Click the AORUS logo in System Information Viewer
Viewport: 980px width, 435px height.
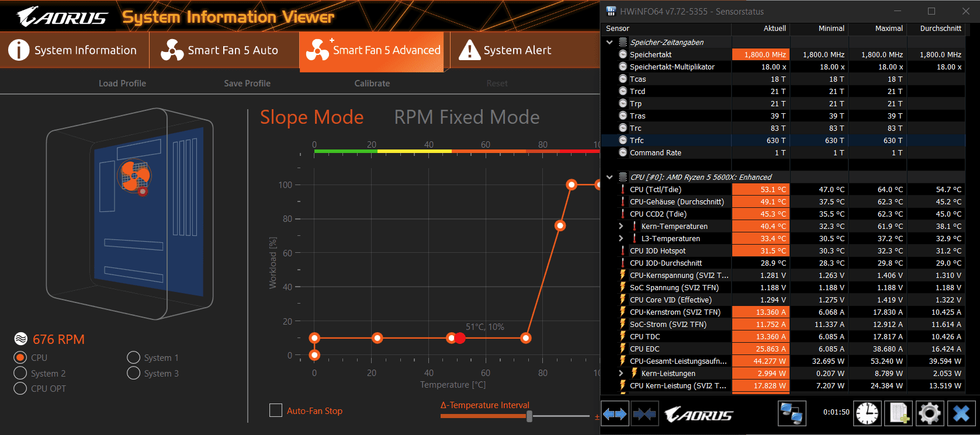click(x=61, y=17)
